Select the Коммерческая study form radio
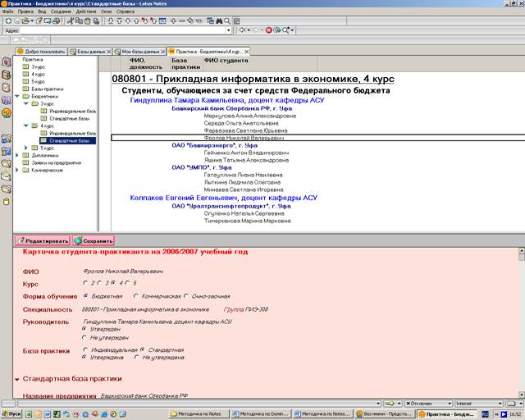This screenshot has width=525, height=420. pyautogui.click(x=135, y=296)
